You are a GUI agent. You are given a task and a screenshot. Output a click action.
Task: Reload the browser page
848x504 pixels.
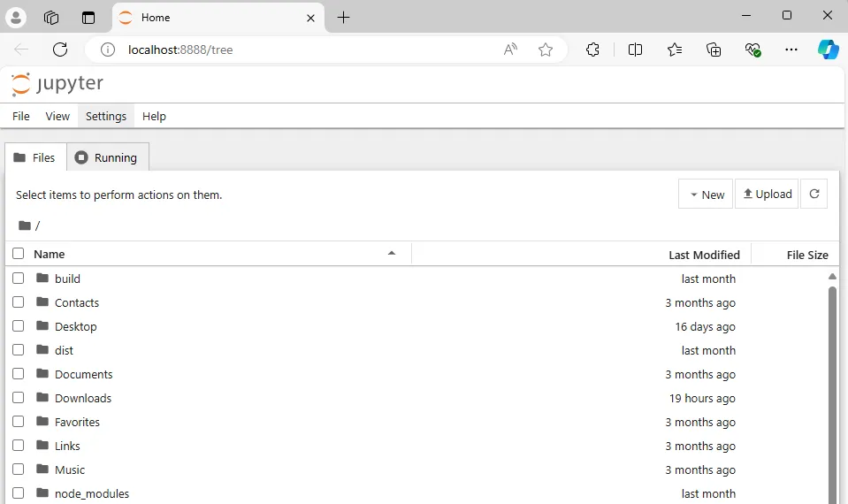tap(60, 50)
